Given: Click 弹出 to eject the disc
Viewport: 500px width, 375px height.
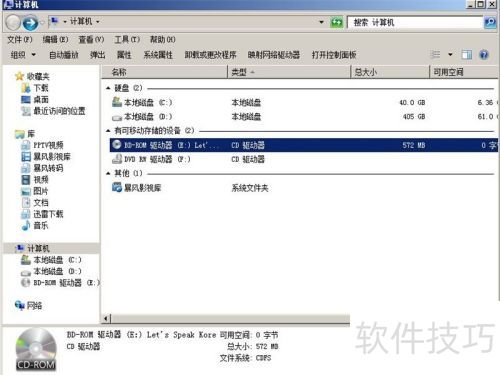Looking at the screenshot, I should click(98, 55).
